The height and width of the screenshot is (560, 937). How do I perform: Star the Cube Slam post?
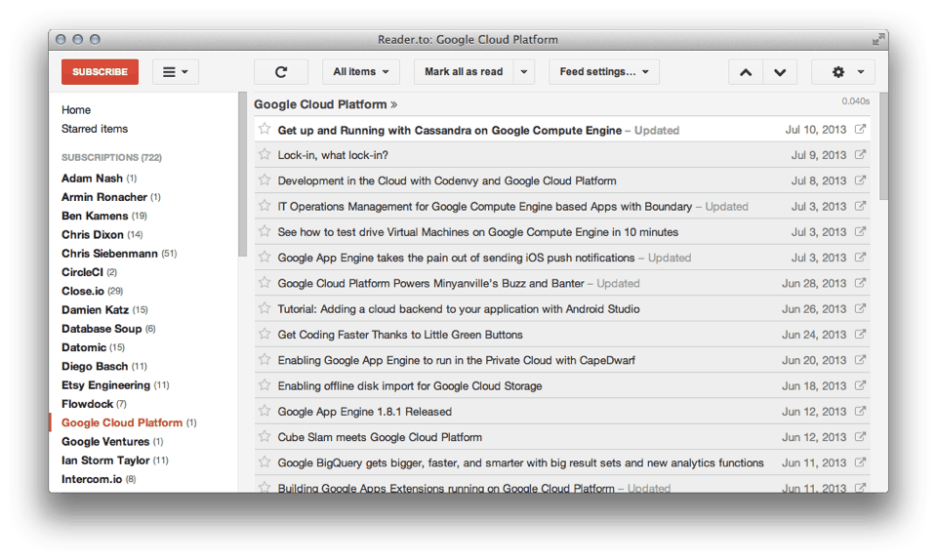click(x=265, y=437)
